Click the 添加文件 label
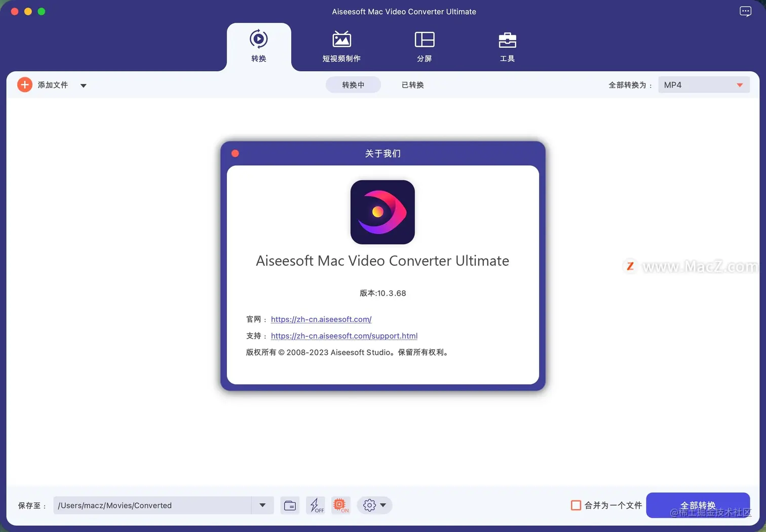 tap(53, 85)
